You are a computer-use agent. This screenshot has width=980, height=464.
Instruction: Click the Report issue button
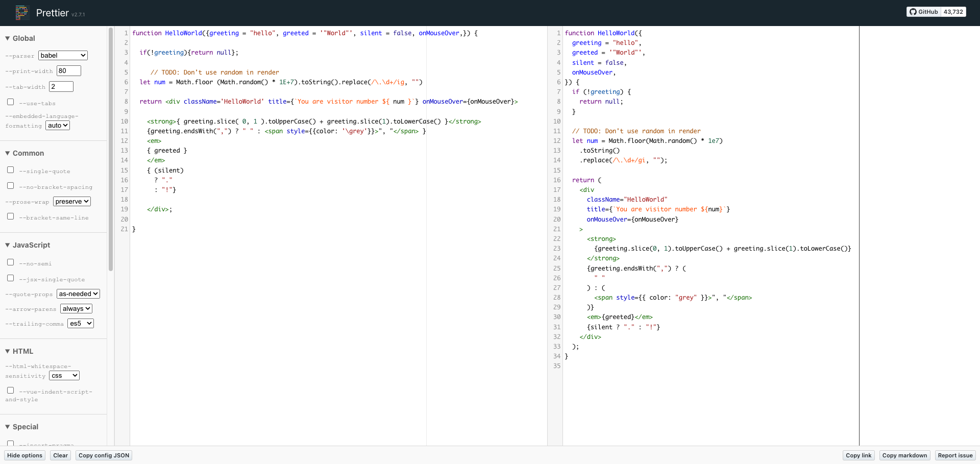(955, 455)
